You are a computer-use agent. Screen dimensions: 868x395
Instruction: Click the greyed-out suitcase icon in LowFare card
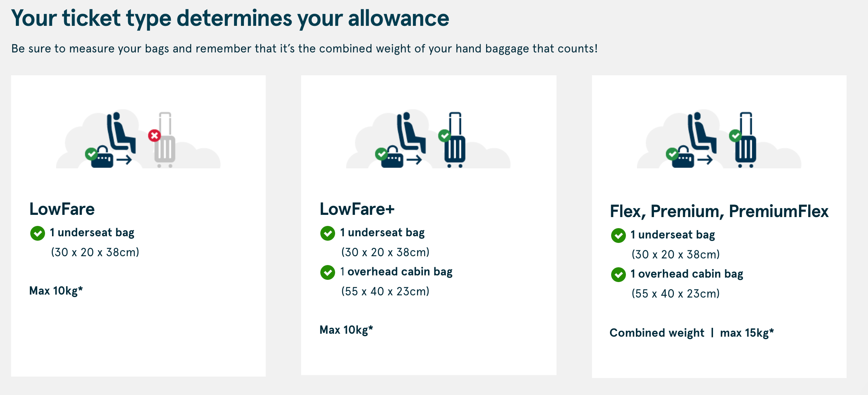165,140
